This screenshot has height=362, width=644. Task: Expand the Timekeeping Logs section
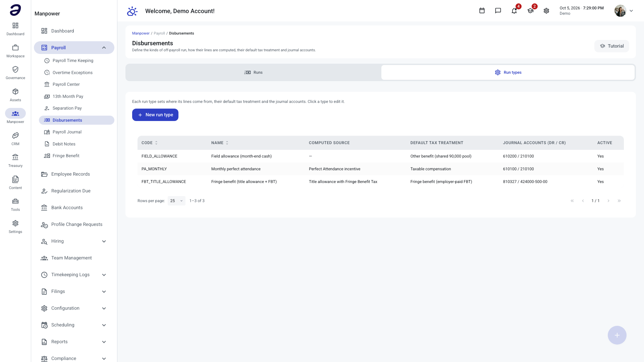(104, 275)
